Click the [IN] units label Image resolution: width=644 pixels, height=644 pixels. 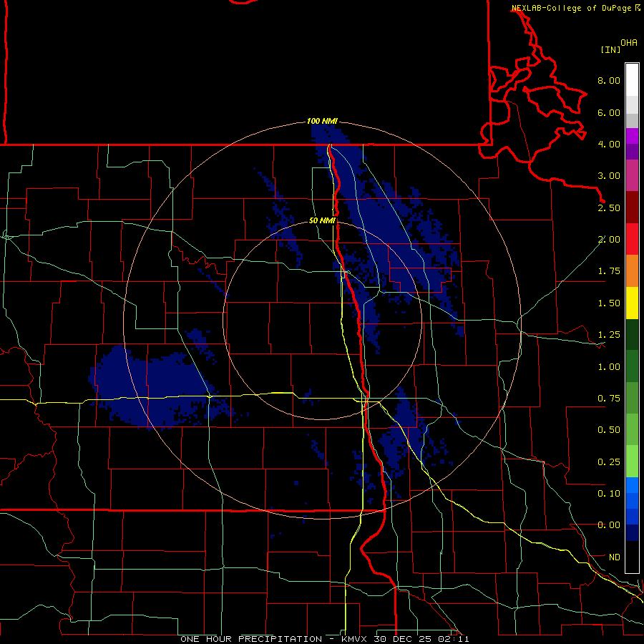610,49
